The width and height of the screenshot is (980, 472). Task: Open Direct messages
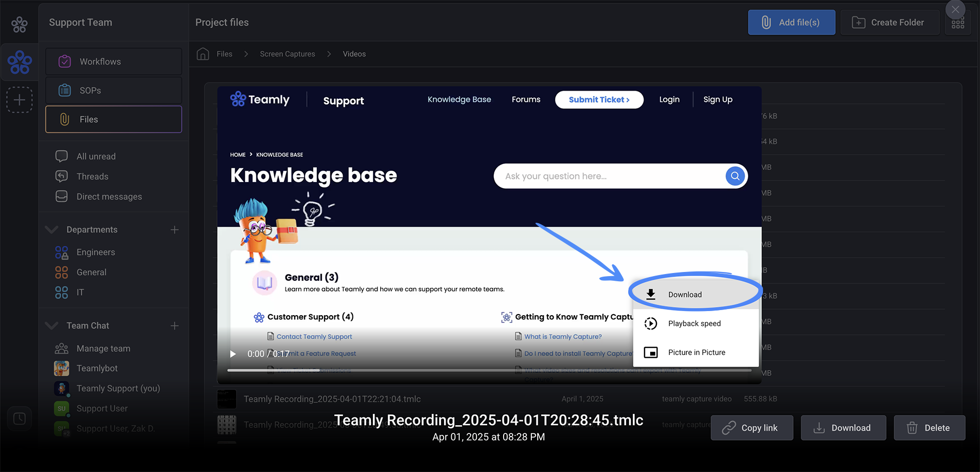click(109, 196)
